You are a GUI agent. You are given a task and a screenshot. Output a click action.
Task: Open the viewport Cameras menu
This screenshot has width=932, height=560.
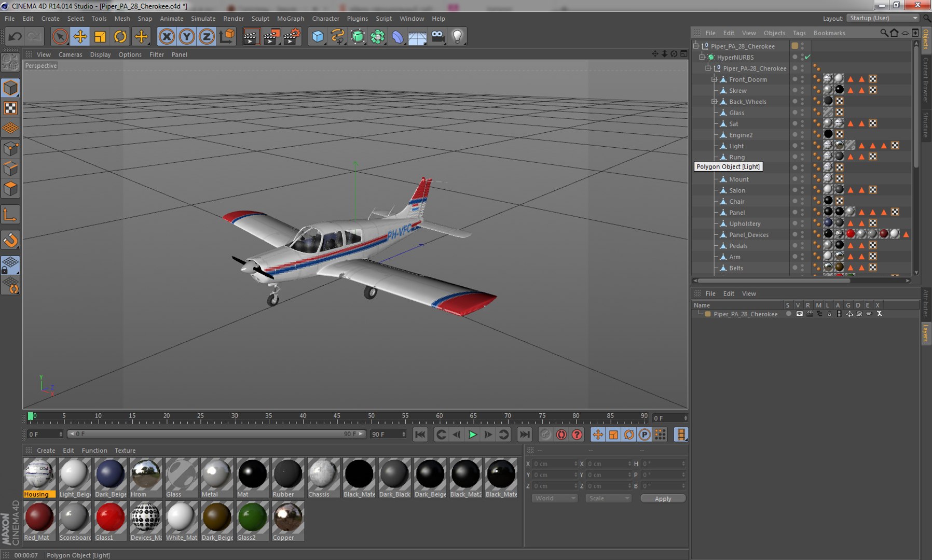(70, 54)
